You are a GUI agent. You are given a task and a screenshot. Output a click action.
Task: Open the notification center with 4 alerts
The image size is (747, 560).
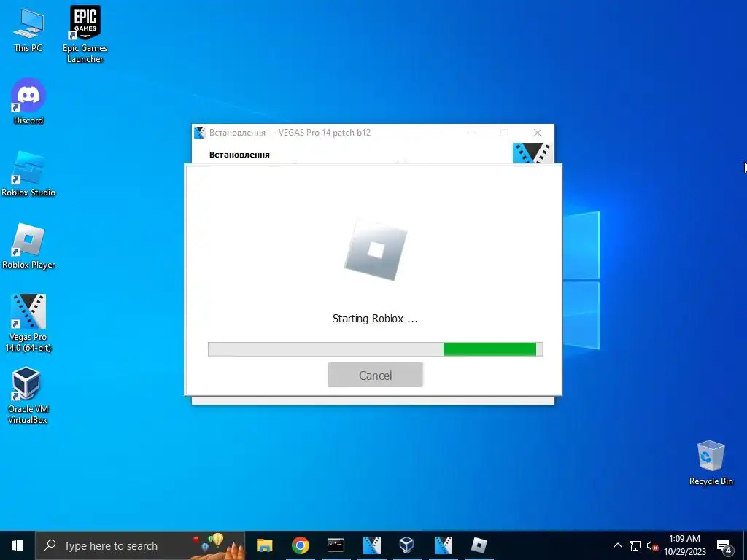[724, 546]
